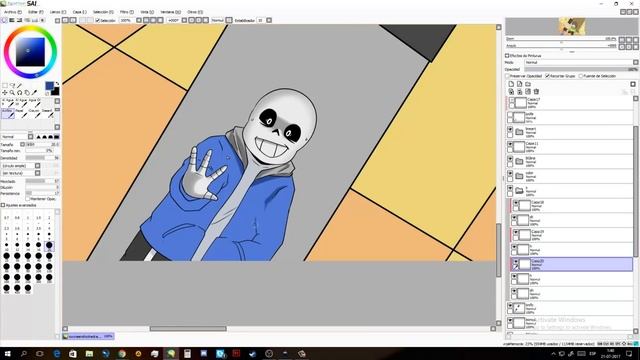Expand Efectos de Pintura section

click(507, 56)
